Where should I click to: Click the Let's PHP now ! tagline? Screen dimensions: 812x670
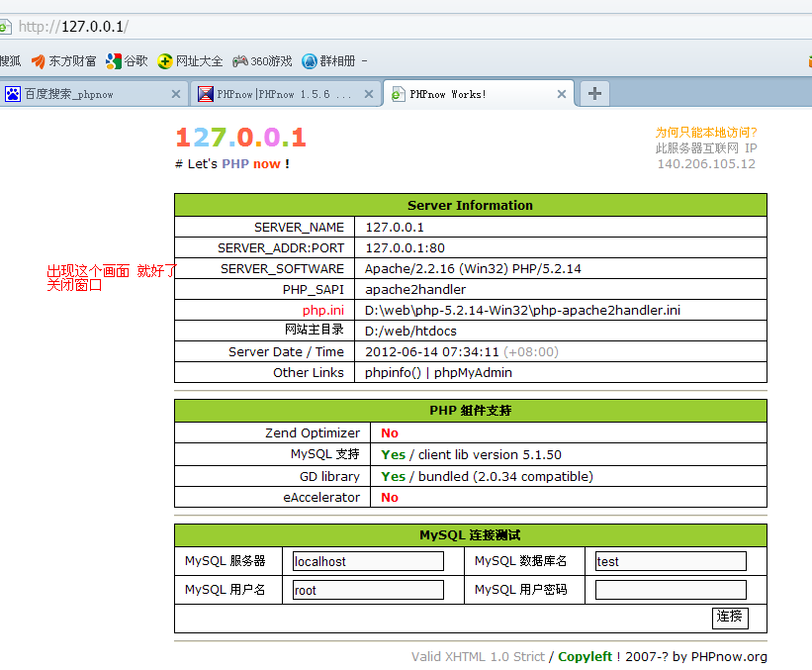pos(232,163)
